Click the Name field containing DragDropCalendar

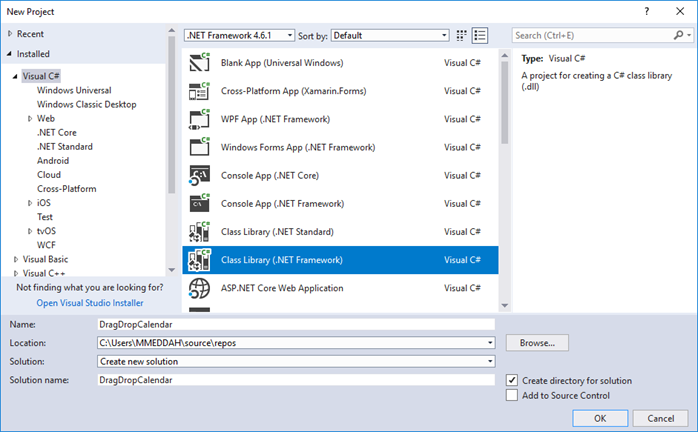pyautogui.click(x=296, y=324)
